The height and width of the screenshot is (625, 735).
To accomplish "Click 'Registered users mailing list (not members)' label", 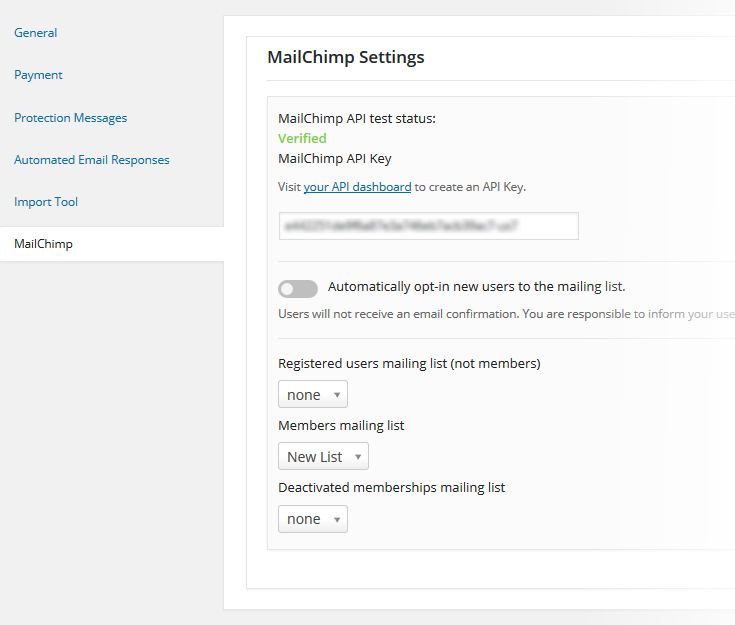I will coord(409,364).
